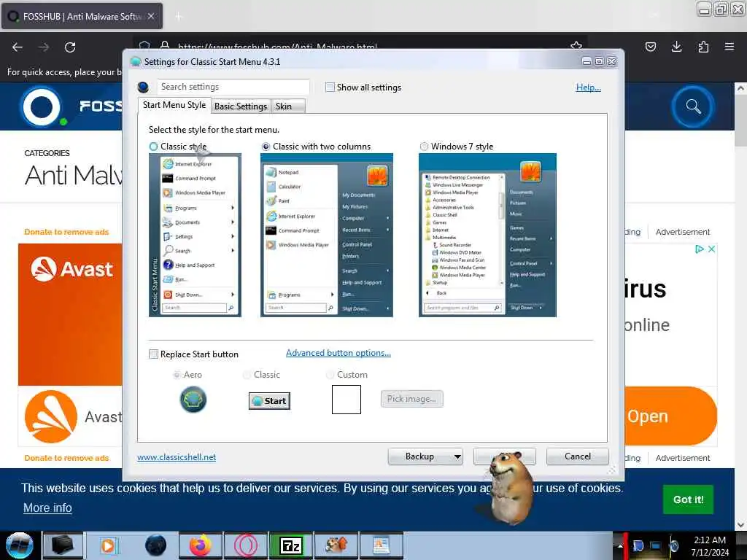Screen dimensions: 747x560
Task: Click the site lock icon in address bar
Action: pyautogui.click(x=165, y=46)
